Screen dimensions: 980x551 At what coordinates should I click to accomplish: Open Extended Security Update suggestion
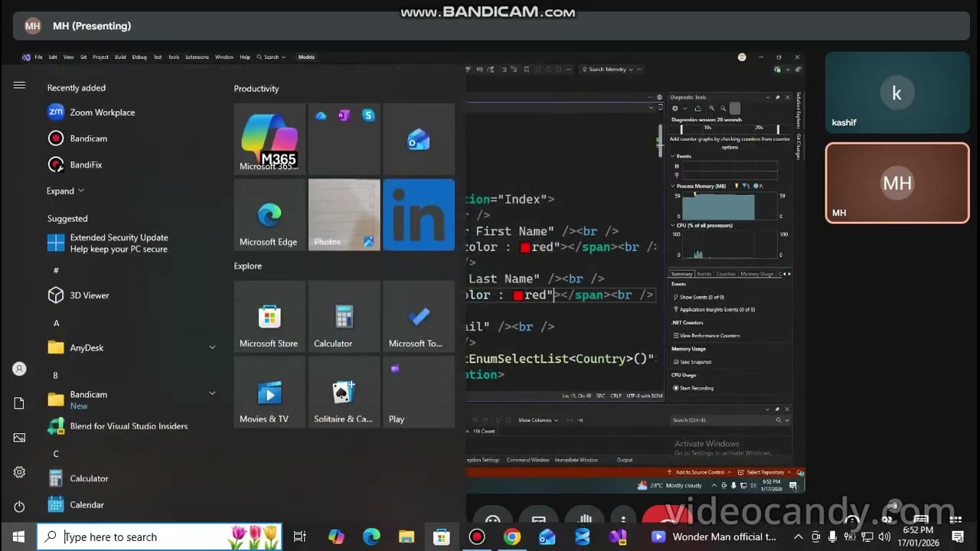(130, 243)
